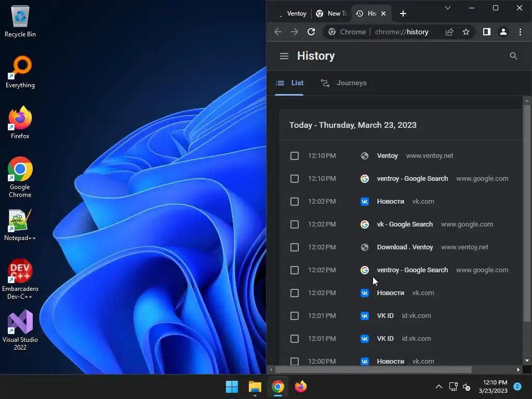Go back using Chrome's back arrow
532x399 pixels.
tap(278, 32)
